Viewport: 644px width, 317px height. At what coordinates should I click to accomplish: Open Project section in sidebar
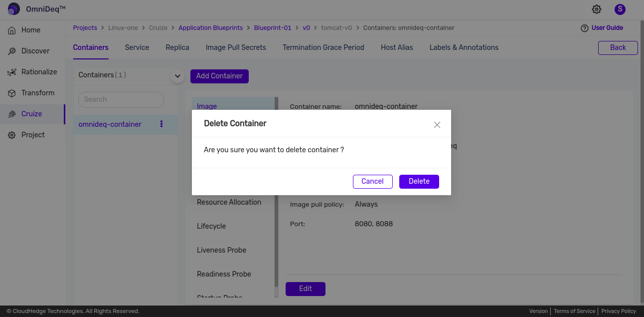coord(32,135)
